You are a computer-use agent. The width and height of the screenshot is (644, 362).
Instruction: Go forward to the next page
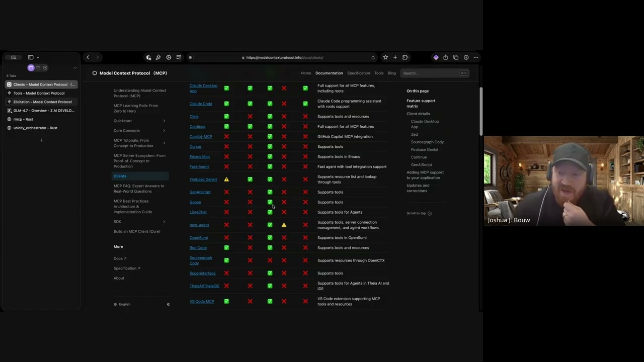98,57
